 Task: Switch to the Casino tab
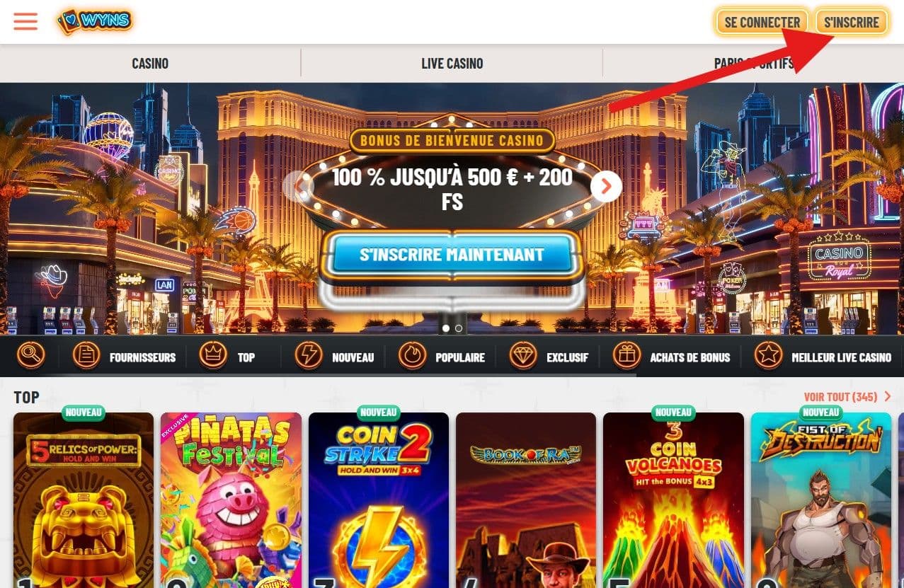coord(150,64)
